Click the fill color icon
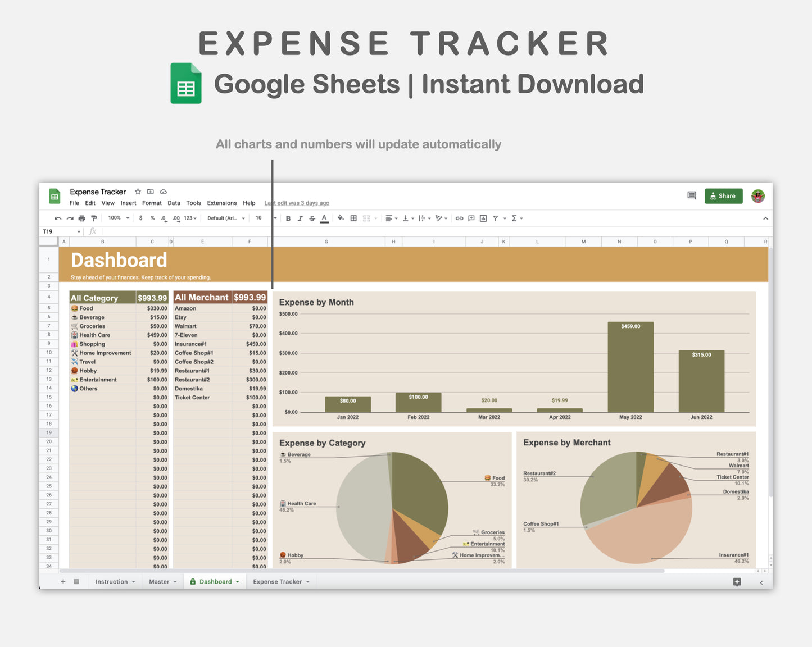The height and width of the screenshot is (647, 812). [340, 218]
